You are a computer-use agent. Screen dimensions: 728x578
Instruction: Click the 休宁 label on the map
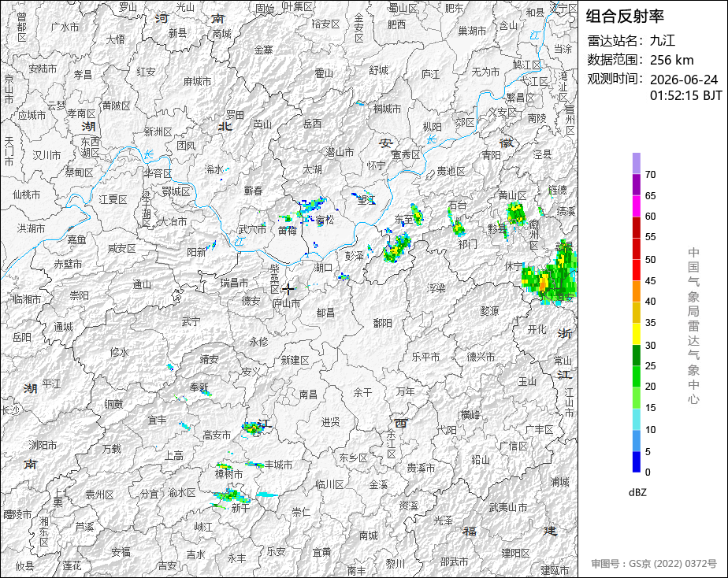click(x=514, y=266)
